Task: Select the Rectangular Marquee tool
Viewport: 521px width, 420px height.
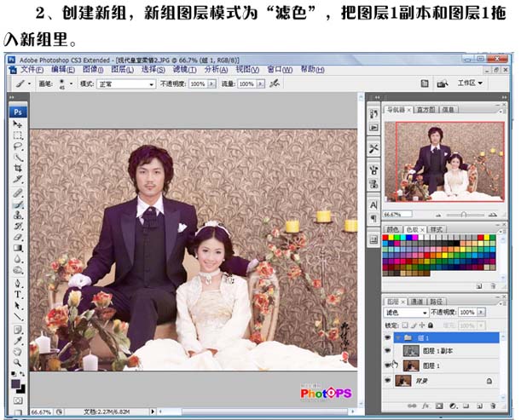Action: pyautogui.click(x=18, y=135)
